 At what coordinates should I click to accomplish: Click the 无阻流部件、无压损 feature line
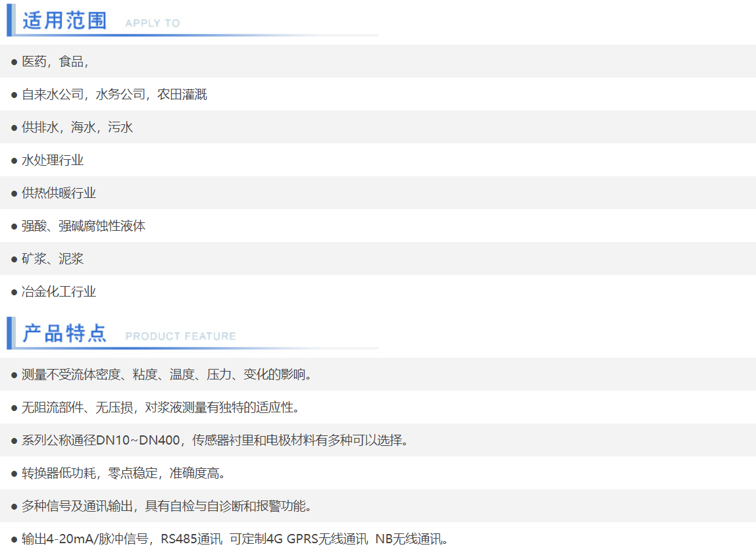pos(161,408)
